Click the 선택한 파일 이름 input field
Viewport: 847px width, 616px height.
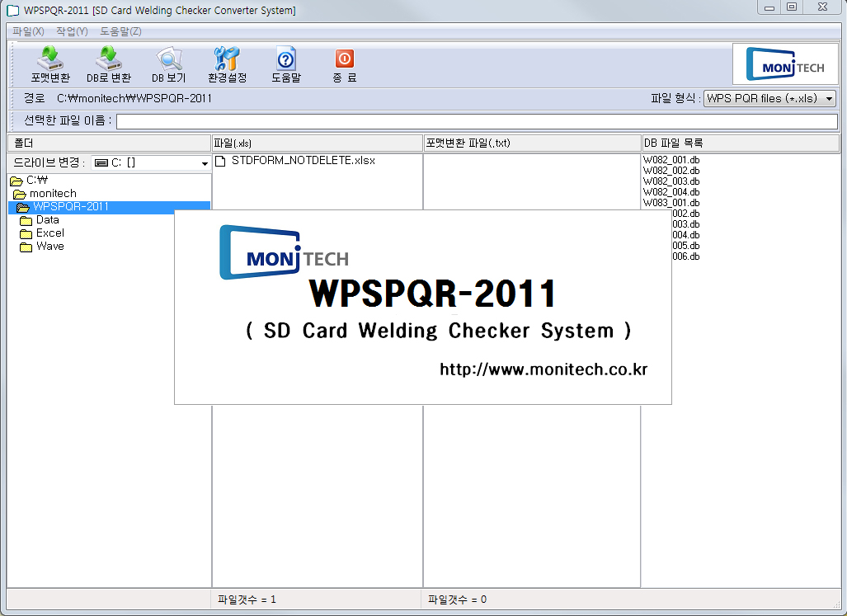tap(477, 121)
